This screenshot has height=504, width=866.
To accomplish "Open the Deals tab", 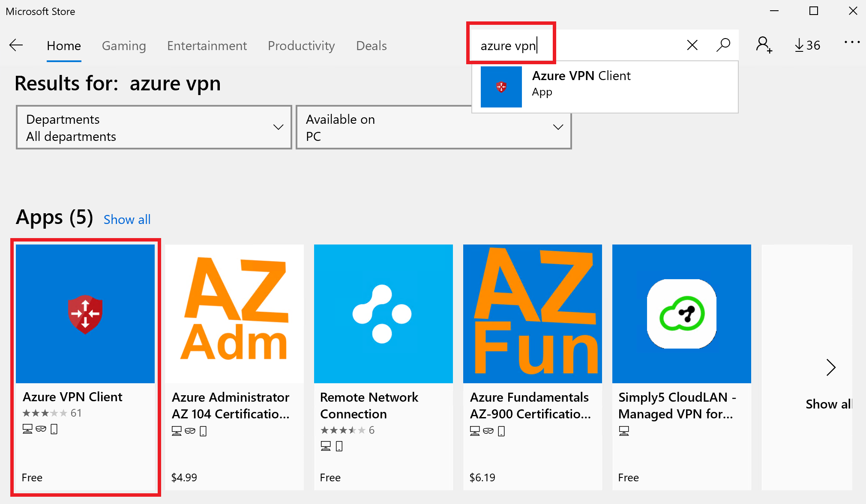I will tap(372, 46).
